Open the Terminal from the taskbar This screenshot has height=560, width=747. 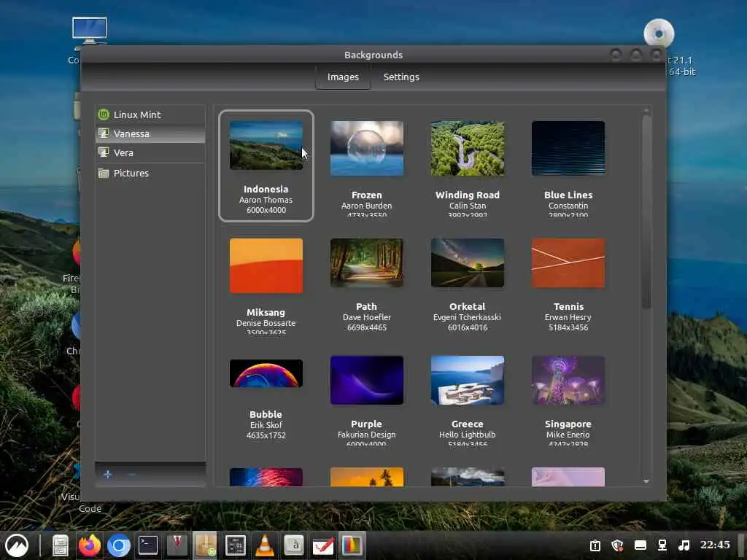pos(147,545)
